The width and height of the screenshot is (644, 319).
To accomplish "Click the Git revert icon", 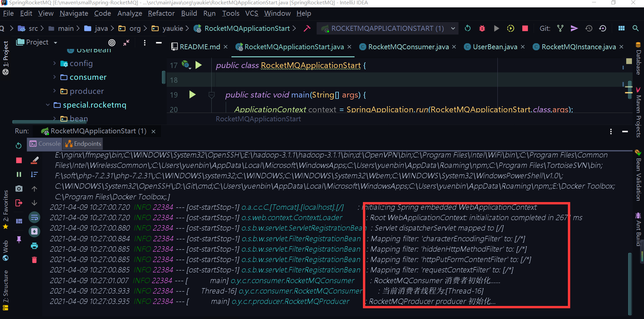I will coord(603,28).
